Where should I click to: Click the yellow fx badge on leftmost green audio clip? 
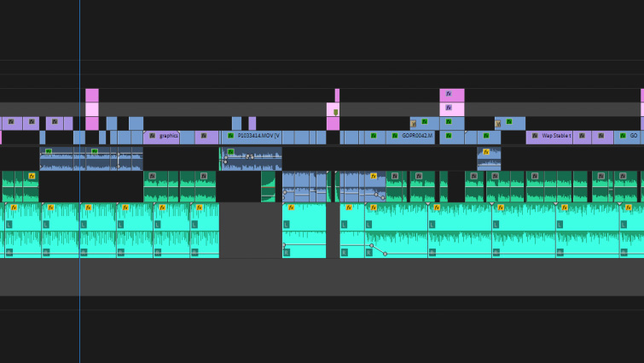tap(32, 176)
